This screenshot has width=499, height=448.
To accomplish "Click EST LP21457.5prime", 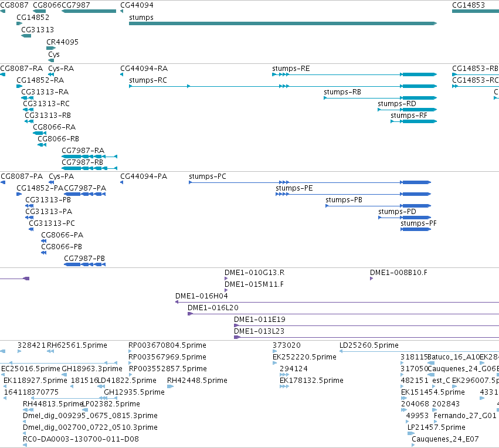I will click(411, 433).
